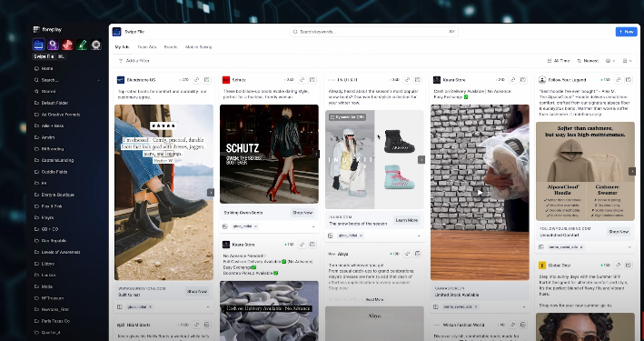This screenshot has width=644, height=341.
Task: Open the All Time date dropdown
Action: 558,61
